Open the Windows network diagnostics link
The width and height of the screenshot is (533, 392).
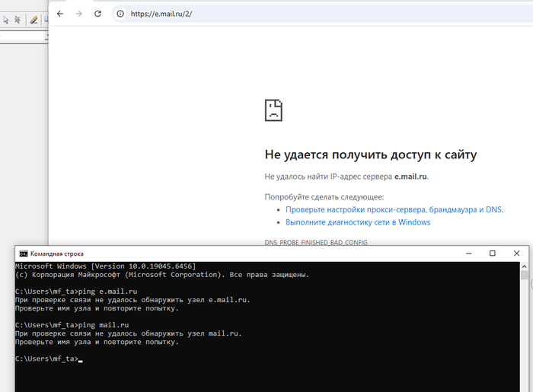tap(358, 222)
